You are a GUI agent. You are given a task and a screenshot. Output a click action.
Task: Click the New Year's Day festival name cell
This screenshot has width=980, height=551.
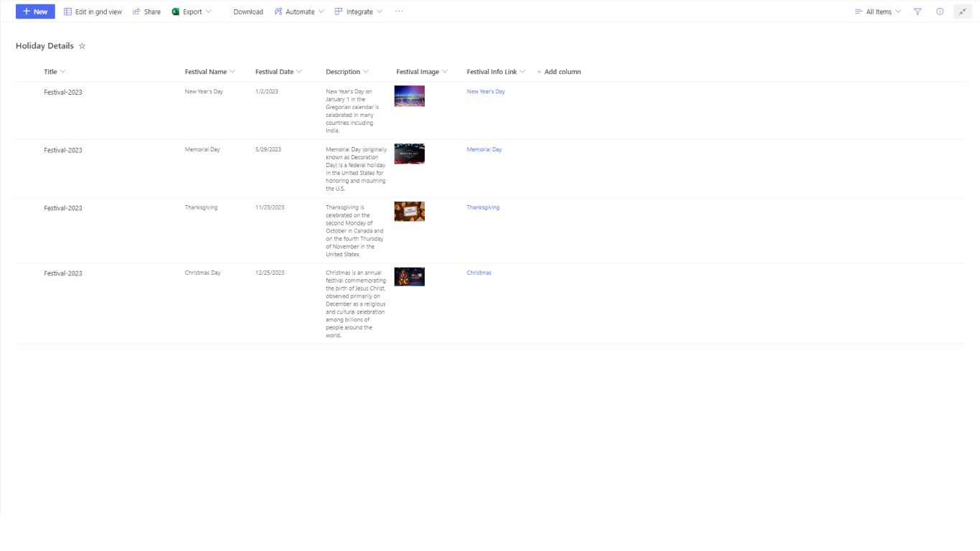(x=204, y=92)
